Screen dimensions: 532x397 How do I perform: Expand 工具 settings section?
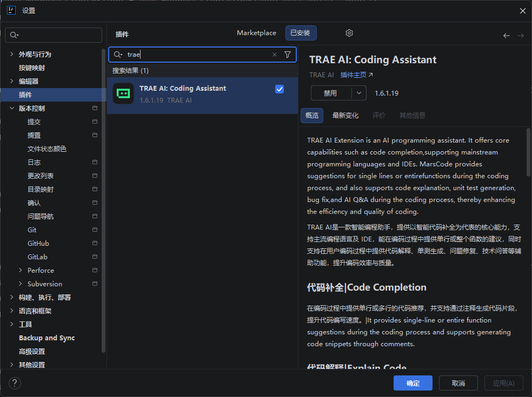pos(12,324)
